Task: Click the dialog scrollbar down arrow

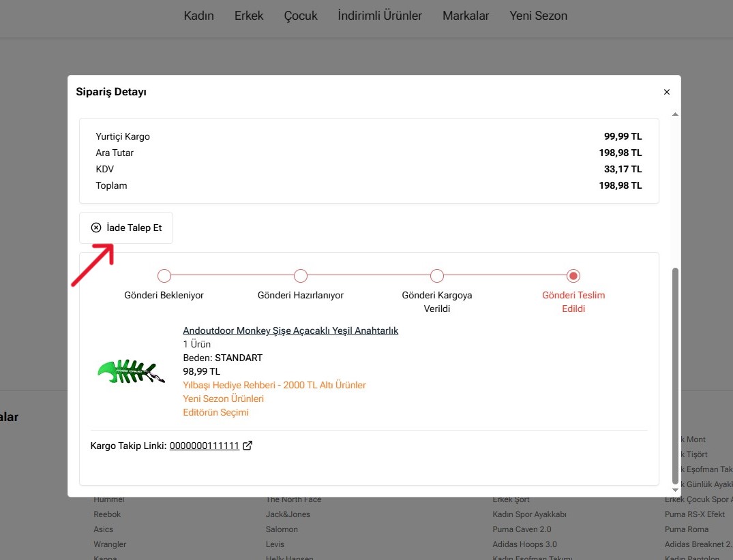Action: click(x=675, y=490)
